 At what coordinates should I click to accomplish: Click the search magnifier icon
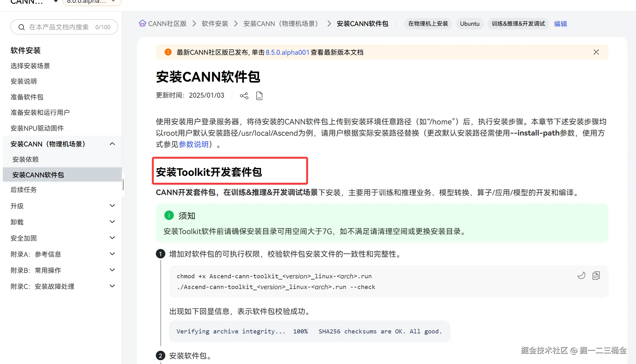click(21, 27)
